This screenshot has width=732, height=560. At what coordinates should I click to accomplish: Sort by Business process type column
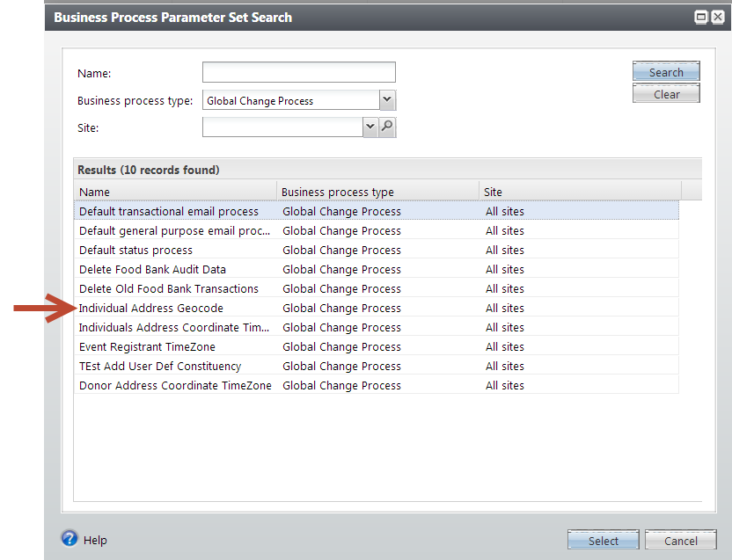377,192
